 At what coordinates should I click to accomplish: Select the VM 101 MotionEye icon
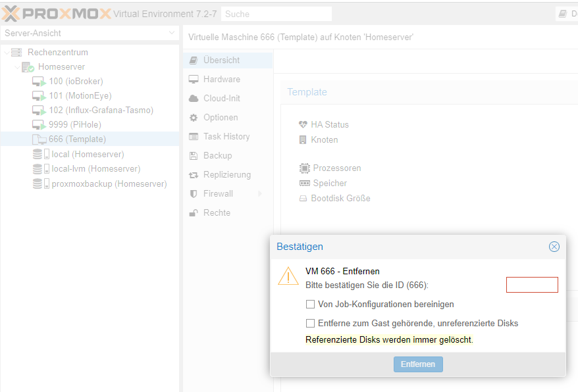pyautogui.click(x=39, y=96)
